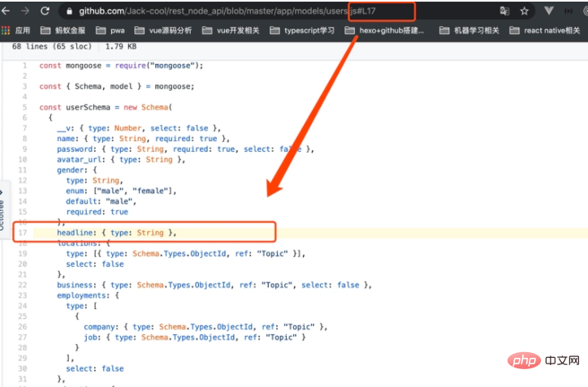
Task: Open the vue开发相关 bookmark folder
Action: [x=231, y=30]
